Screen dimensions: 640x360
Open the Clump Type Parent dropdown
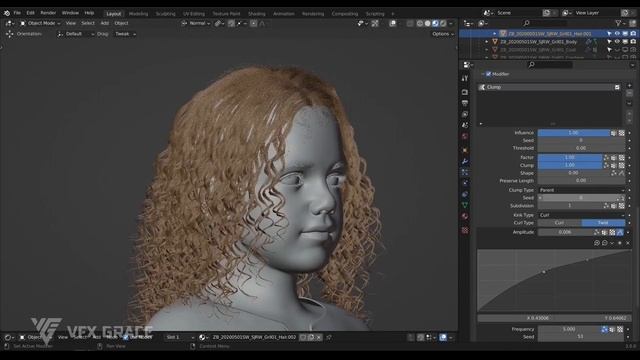(581, 190)
